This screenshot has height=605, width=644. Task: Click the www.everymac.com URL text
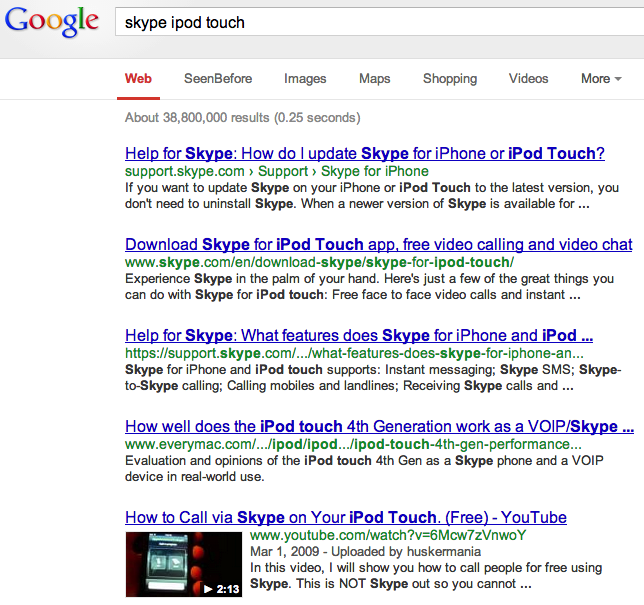click(353, 444)
